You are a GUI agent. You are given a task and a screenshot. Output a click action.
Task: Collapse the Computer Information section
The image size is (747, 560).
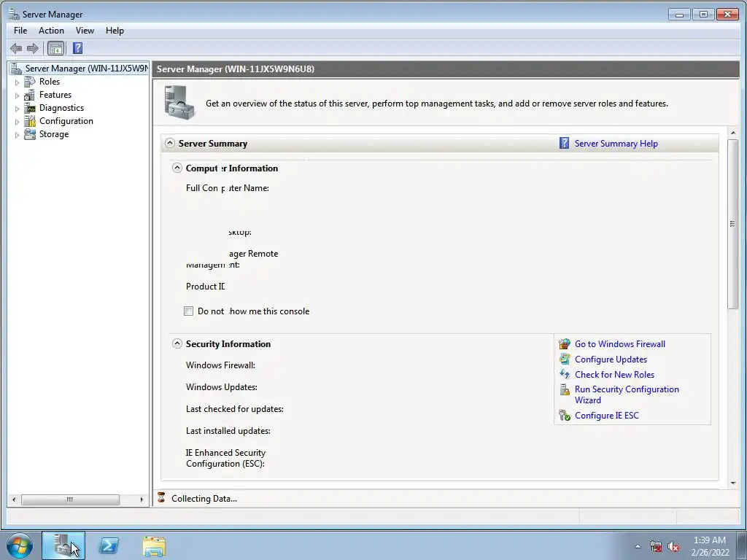[x=177, y=168]
